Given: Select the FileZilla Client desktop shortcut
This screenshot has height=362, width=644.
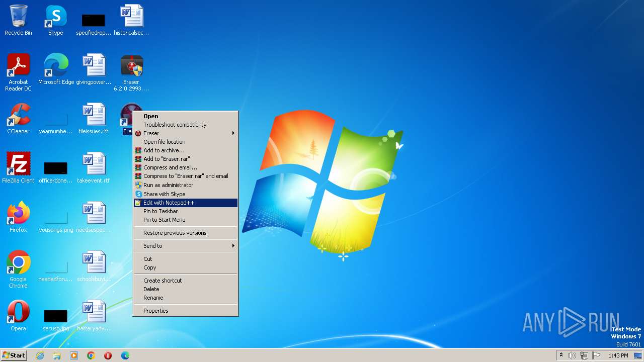Looking at the screenshot, I should (18, 168).
